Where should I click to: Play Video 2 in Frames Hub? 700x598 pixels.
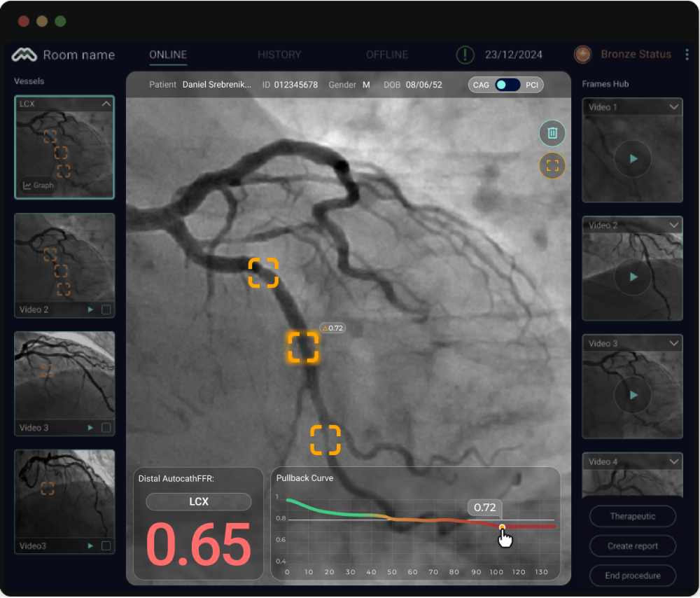point(633,277)
